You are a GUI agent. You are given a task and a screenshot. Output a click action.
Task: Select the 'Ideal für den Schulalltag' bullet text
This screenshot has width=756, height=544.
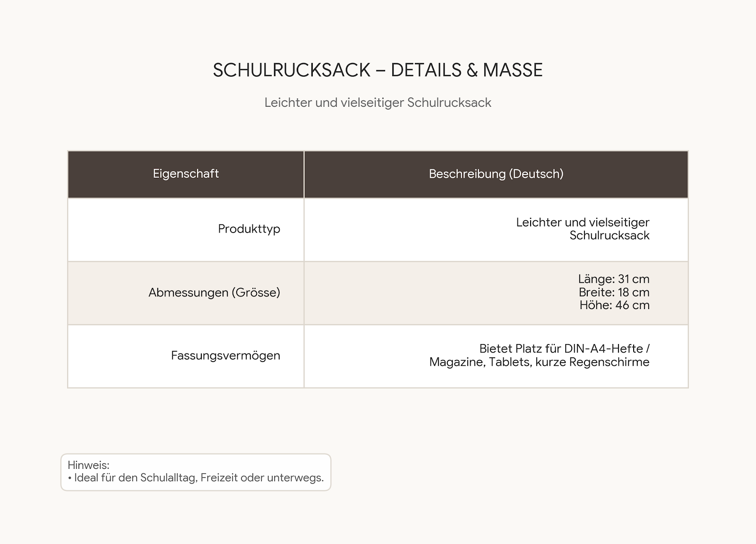[136, 478]
